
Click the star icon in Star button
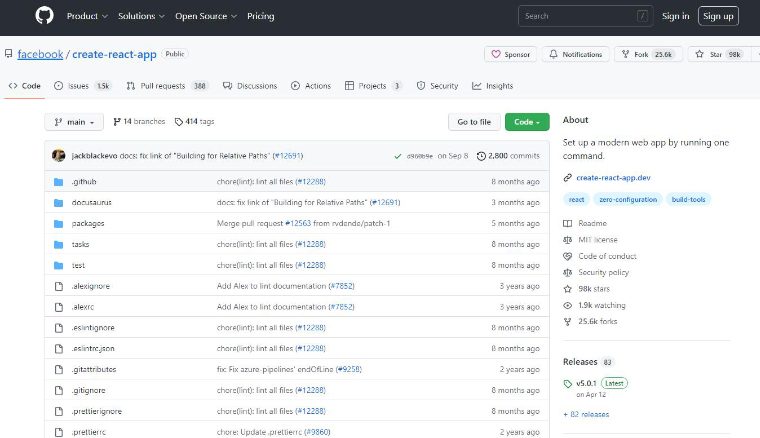tap(699, 54)
